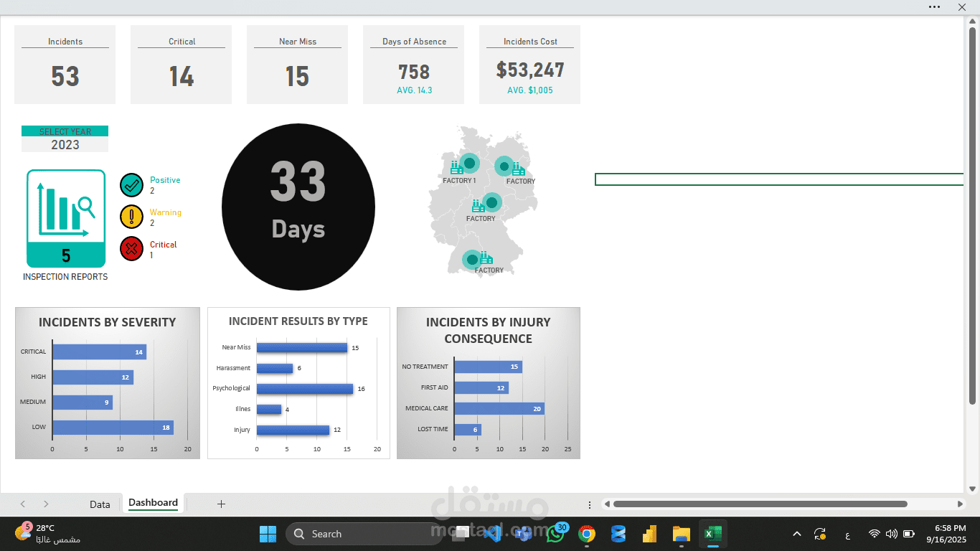
Task: Click the yellow Warning exclamation icon
Action: 131,217
